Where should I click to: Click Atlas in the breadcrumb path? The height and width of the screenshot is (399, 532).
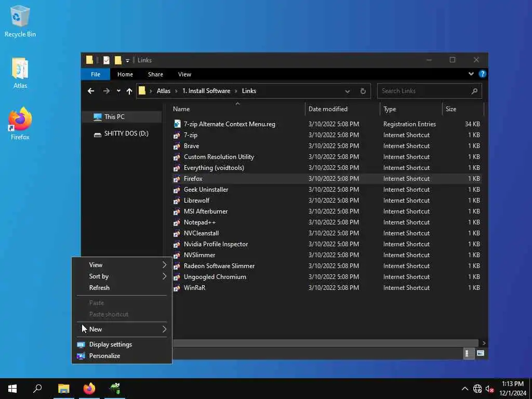[164, 91]
